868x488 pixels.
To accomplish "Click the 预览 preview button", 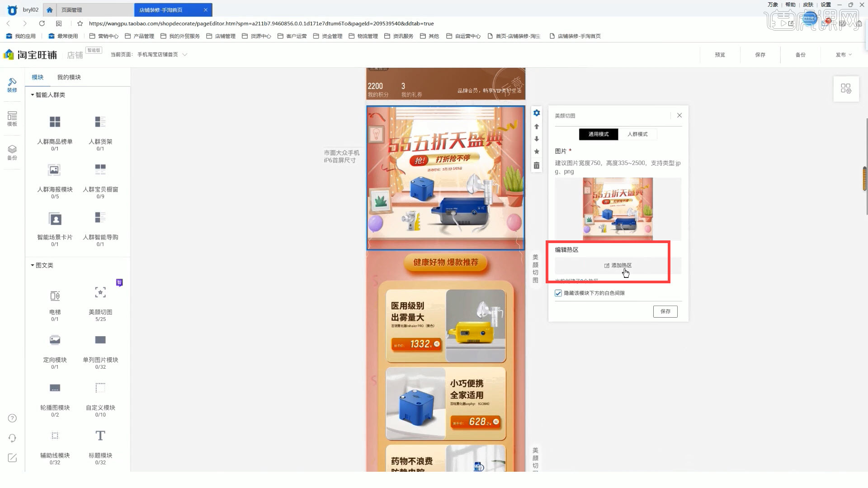I will [x=720, y=55].
